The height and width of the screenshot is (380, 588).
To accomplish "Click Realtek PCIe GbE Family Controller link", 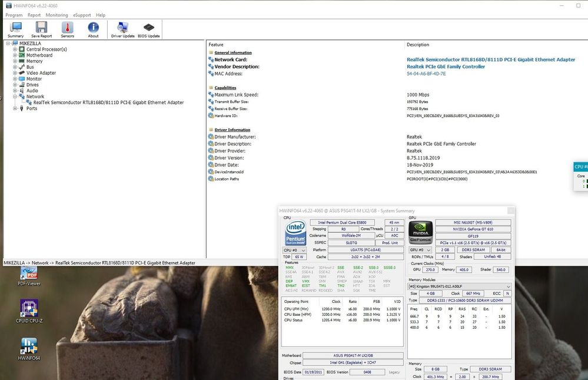I will (x=446, y=66).
